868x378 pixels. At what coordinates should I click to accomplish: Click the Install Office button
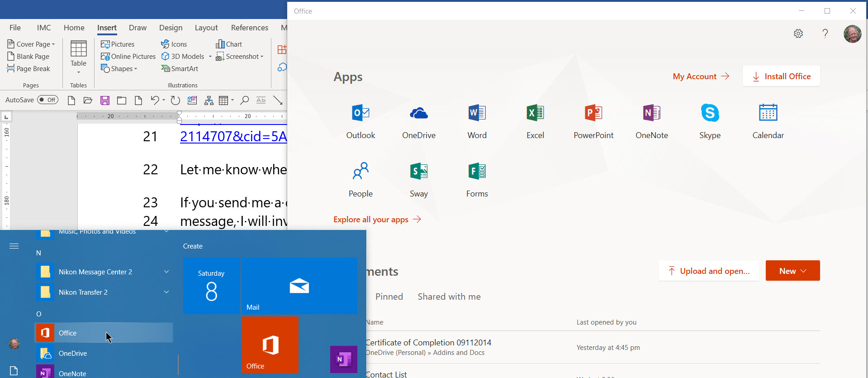781,76
